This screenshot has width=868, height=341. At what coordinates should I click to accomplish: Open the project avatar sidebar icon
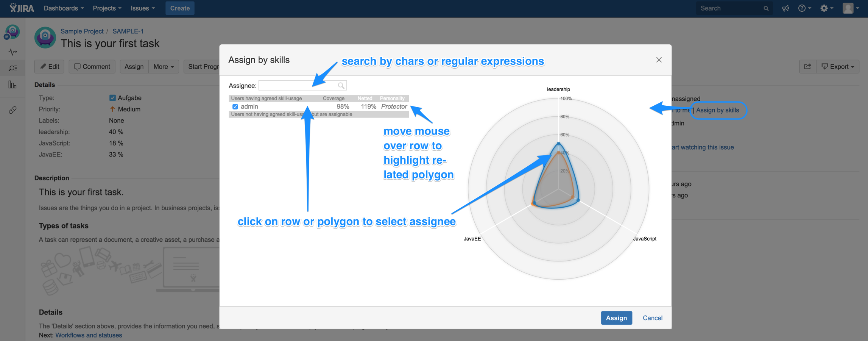[12, 32]
